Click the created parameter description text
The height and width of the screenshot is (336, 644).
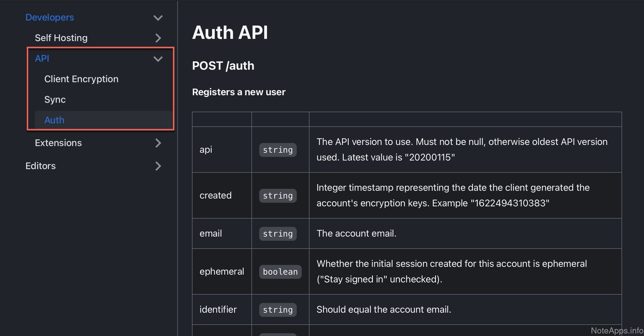click(x=453, y=195)
